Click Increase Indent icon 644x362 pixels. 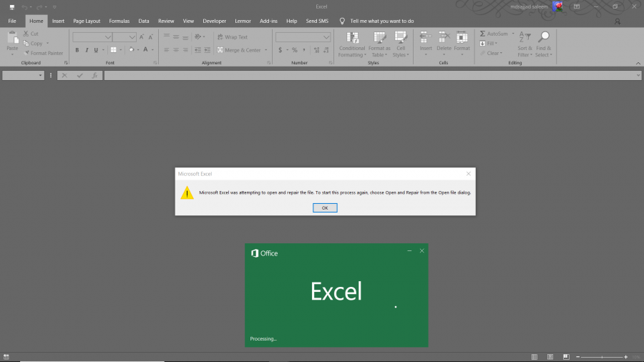(x=207, y=50)
